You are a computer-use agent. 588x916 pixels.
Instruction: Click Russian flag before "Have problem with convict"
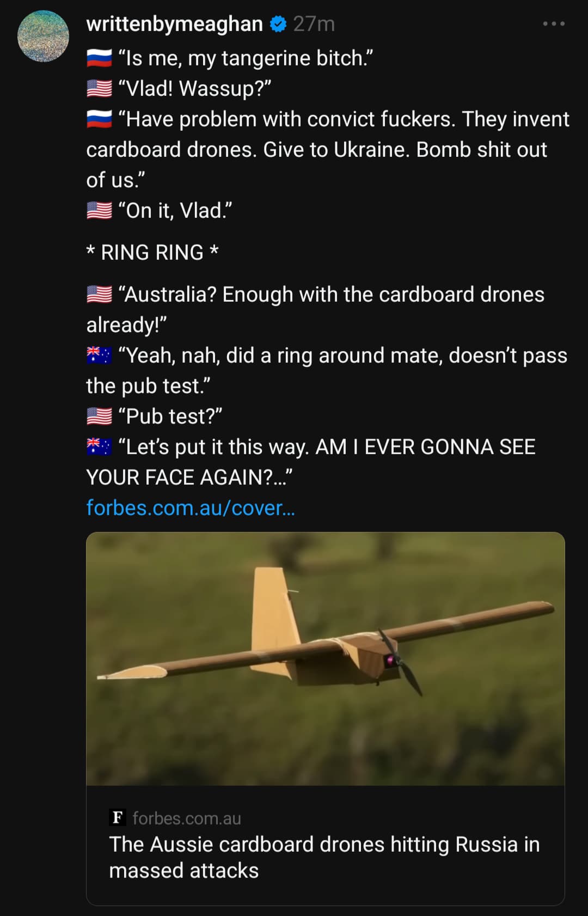click(x=99, y=119)
